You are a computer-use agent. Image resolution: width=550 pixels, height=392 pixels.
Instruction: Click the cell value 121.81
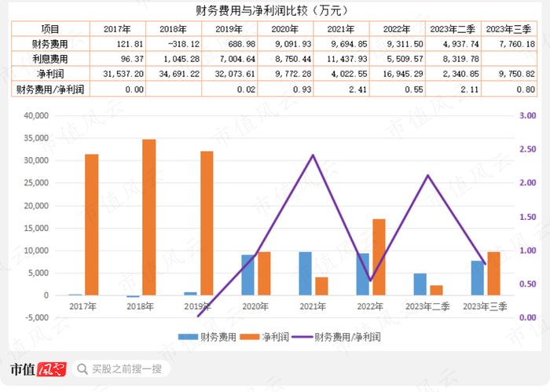coord(130,44)
